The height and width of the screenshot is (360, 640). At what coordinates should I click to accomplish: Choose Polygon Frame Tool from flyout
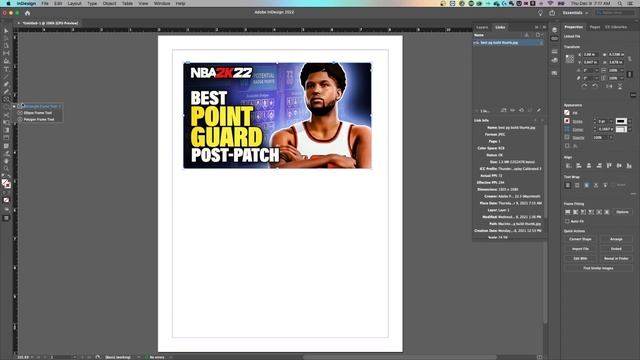pos(39,120)
